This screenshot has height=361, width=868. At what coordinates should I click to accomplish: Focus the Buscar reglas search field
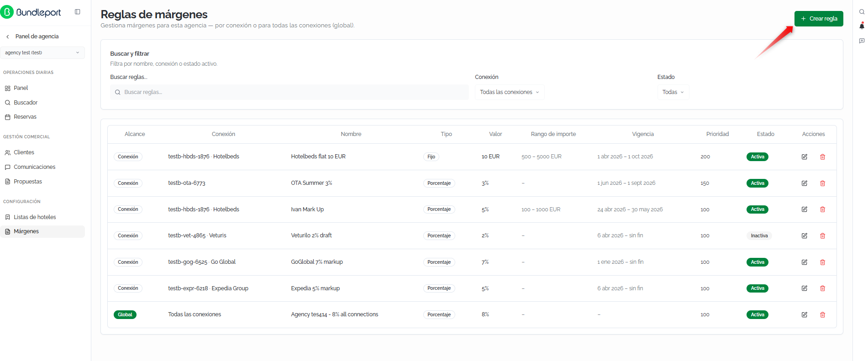289,92
